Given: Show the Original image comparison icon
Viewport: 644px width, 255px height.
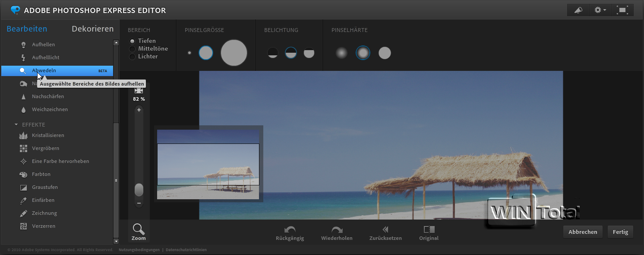Looking at the screenshot, I should pyautogui.click(x=429, y=229).
